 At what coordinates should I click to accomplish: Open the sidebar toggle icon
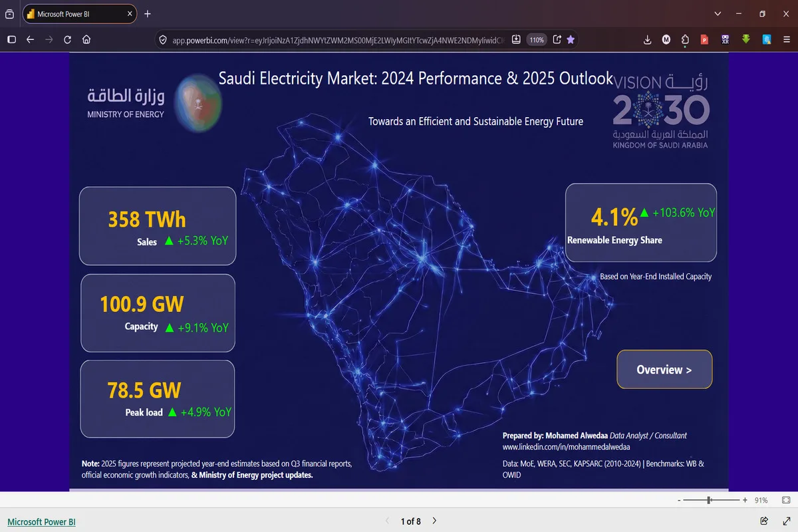click(11, 40)
